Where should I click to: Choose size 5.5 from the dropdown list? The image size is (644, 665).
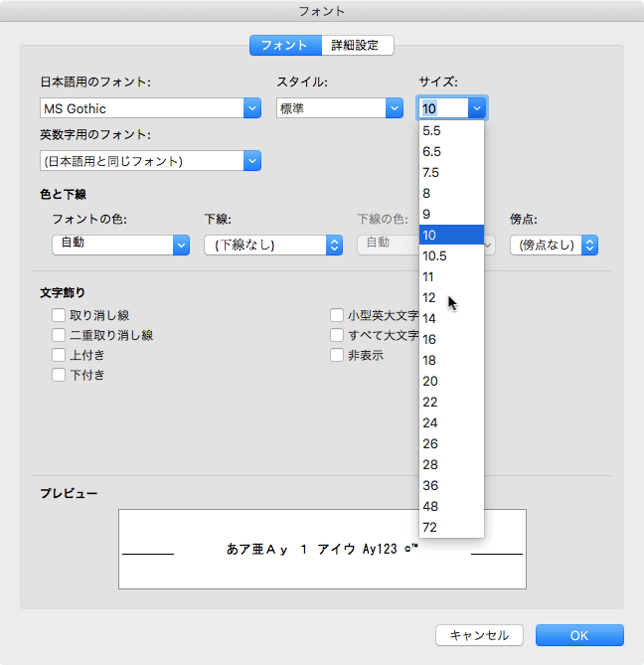point(431,130)
